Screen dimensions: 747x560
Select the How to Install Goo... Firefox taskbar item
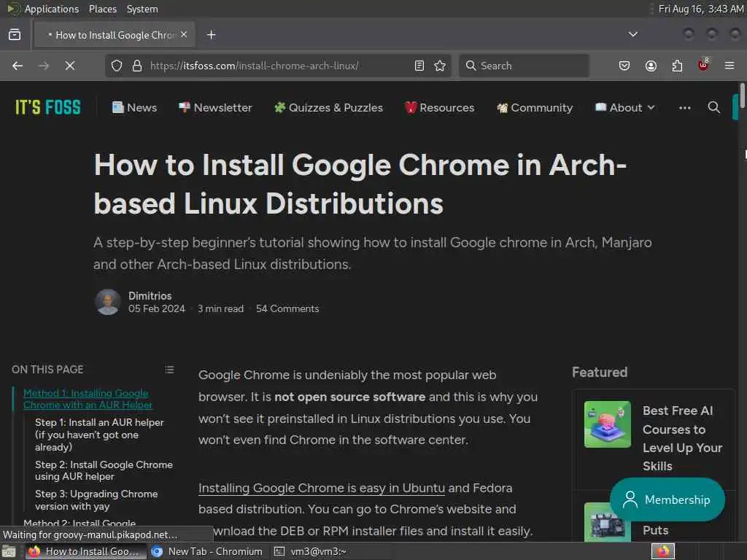pyautogui.click(x=85, y=551)
